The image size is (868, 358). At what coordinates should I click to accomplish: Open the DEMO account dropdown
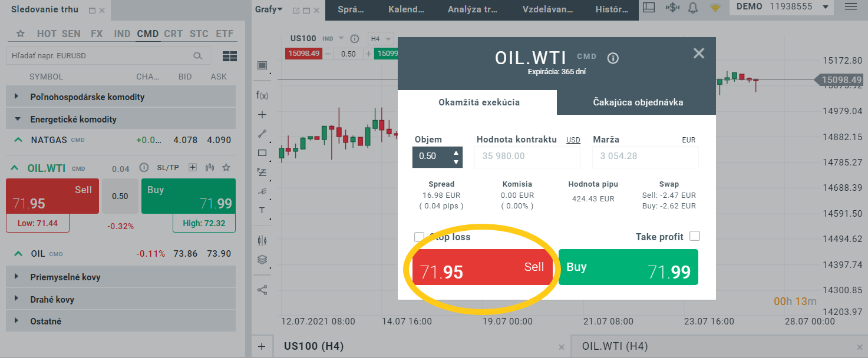825,6
